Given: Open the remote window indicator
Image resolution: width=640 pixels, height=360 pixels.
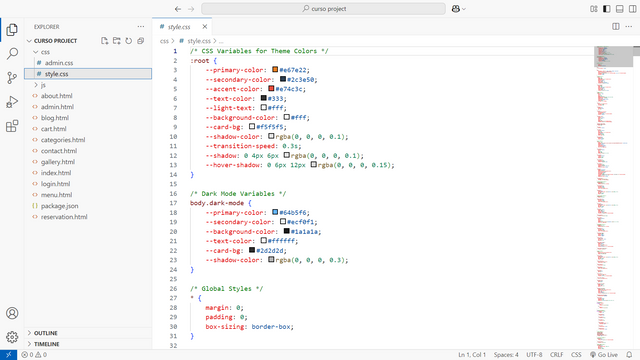Looking at the screenshot, I should (9, 355).
